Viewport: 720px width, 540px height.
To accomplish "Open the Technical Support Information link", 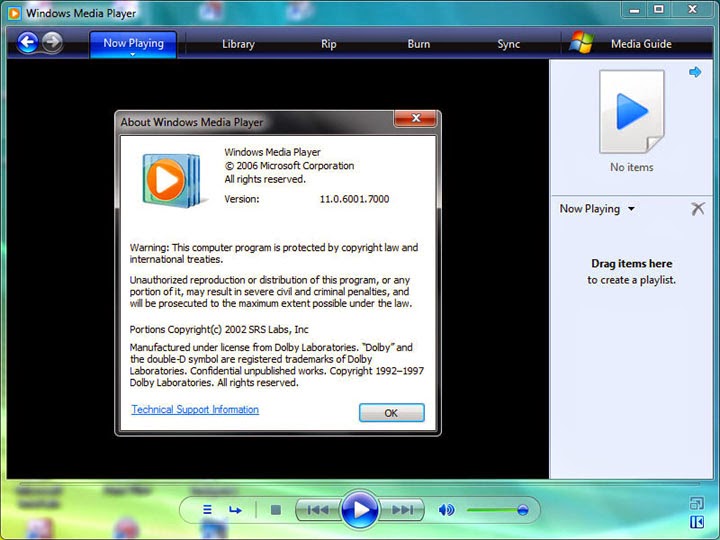I will click(x=195, y=409).
